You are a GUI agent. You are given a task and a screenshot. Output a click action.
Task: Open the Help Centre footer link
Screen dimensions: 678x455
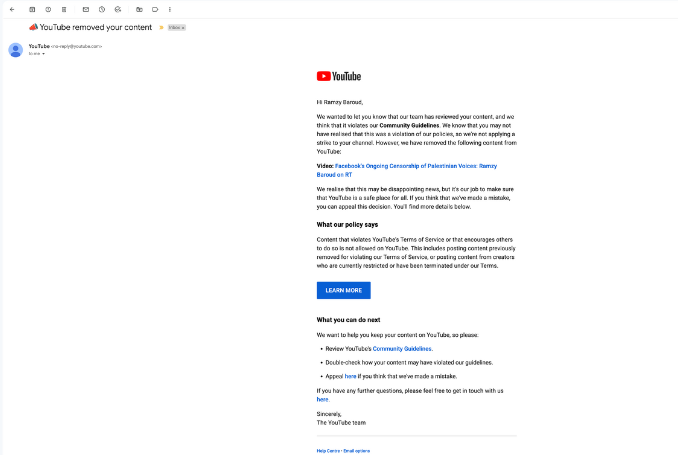[x=328, y=451]
